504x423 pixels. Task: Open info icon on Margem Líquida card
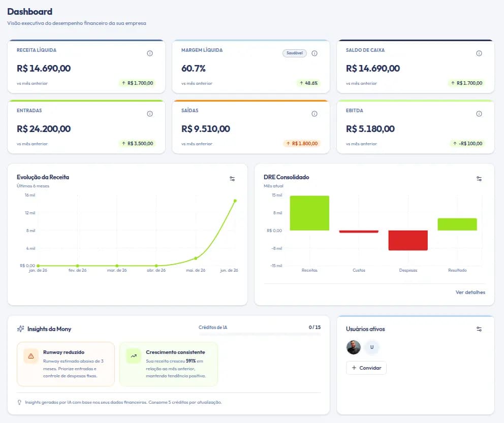(x=314, y=53)
